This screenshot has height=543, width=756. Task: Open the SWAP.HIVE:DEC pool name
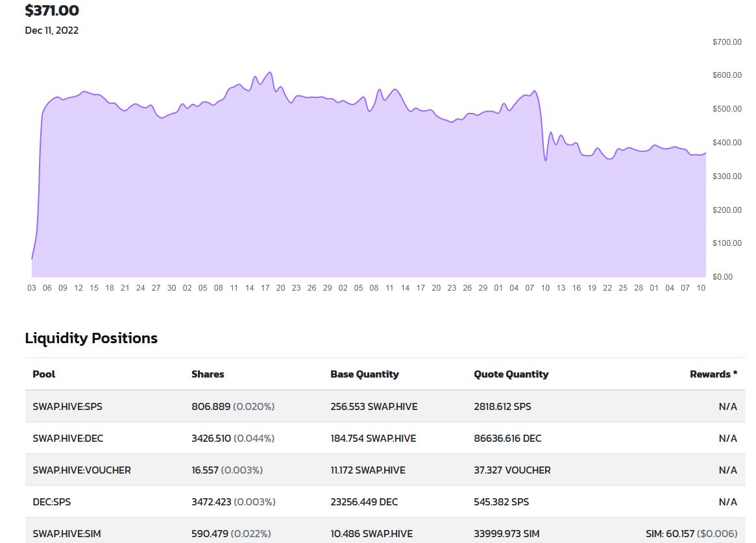pos(68,439)
